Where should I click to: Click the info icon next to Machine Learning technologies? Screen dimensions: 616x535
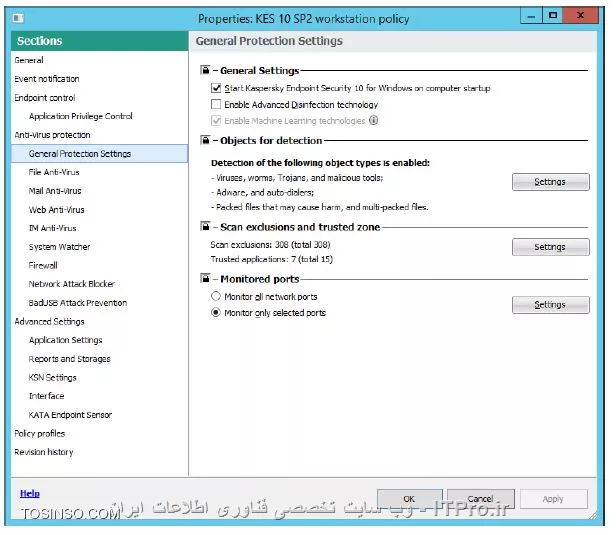coord(374,120)
